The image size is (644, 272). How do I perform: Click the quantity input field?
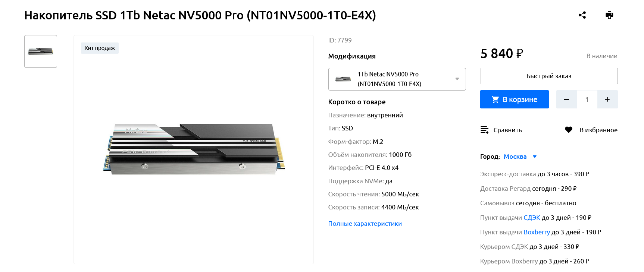[587, 99]
